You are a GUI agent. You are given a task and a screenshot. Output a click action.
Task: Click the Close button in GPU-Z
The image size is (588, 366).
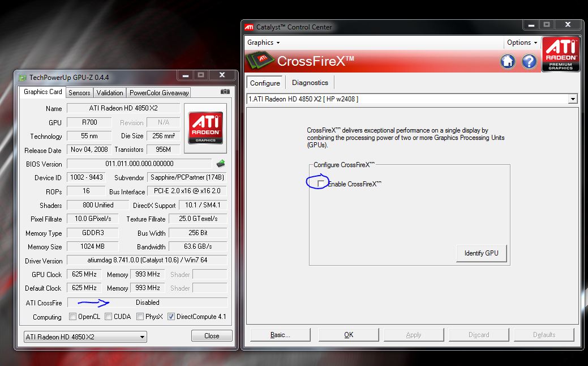212,336
